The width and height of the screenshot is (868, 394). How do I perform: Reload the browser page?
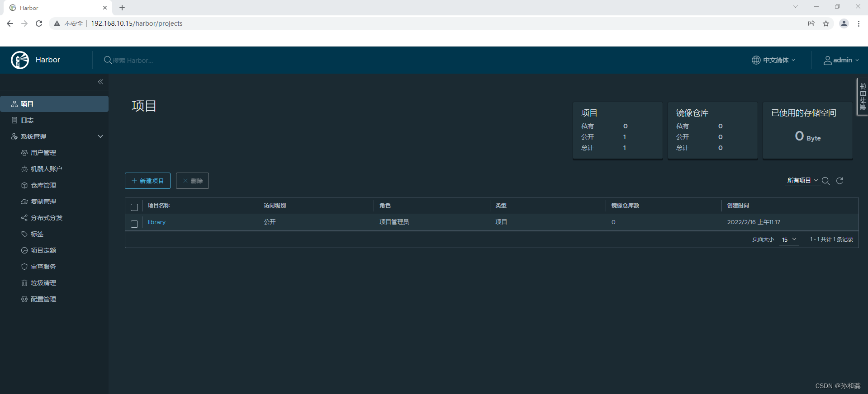point(39,23)
